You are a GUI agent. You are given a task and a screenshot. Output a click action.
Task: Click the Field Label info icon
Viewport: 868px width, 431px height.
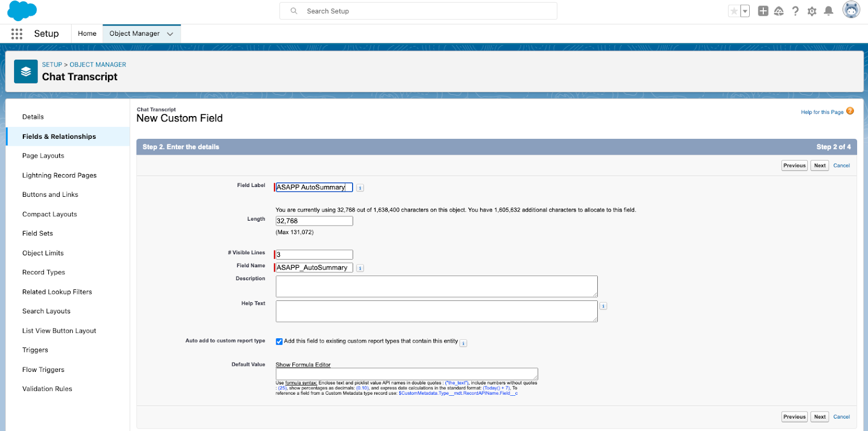360,188
